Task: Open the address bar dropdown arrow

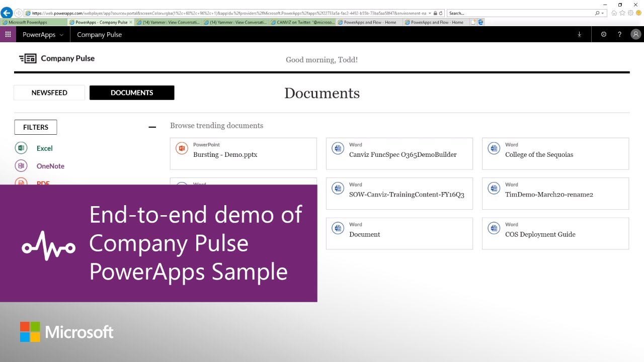Action: (430, 13)
